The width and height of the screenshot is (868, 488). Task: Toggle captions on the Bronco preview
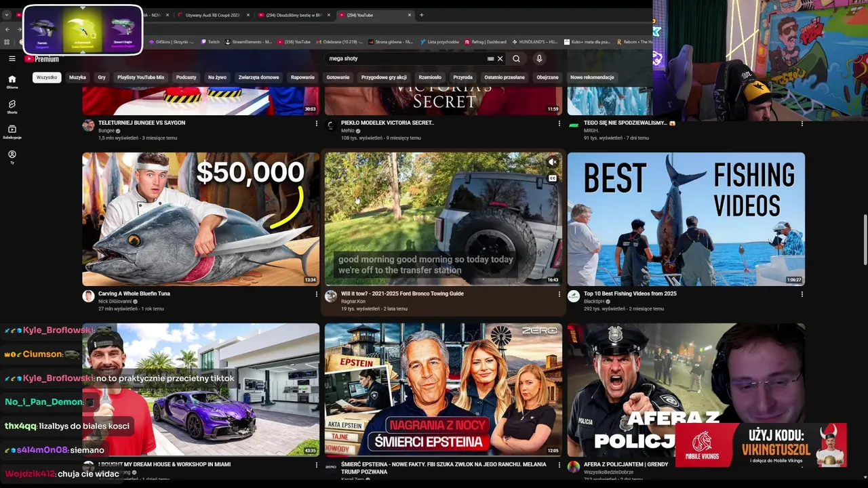[x=552, y=178]
